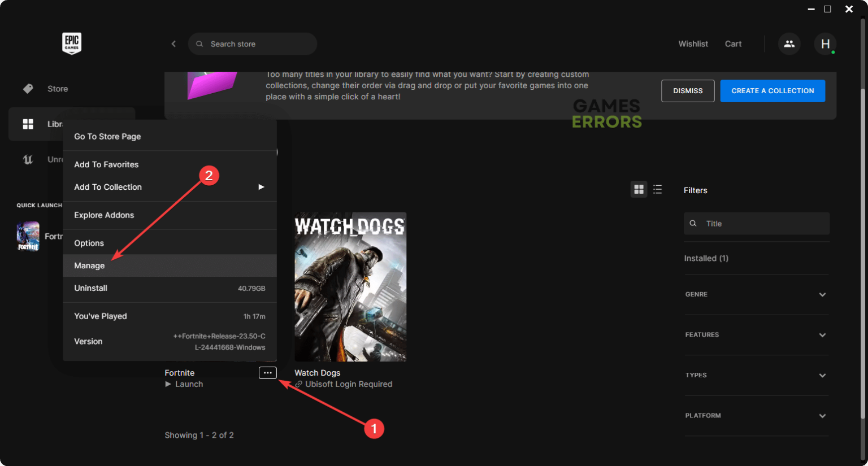
Task: Dismiss the collections banner
Action: [688, 91]
